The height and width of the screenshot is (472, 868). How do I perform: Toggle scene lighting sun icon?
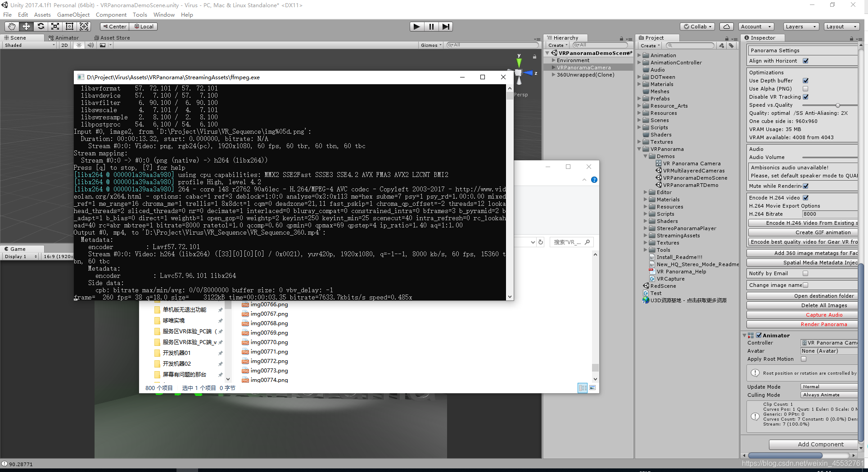[x=79, y=45]
